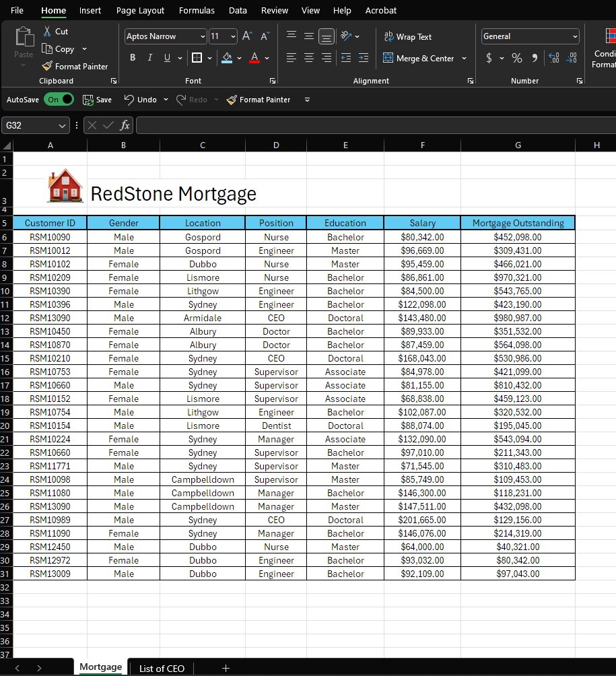Open Number dialog box launcher
The width and height of the screenshot is (616, 676).
580,81
